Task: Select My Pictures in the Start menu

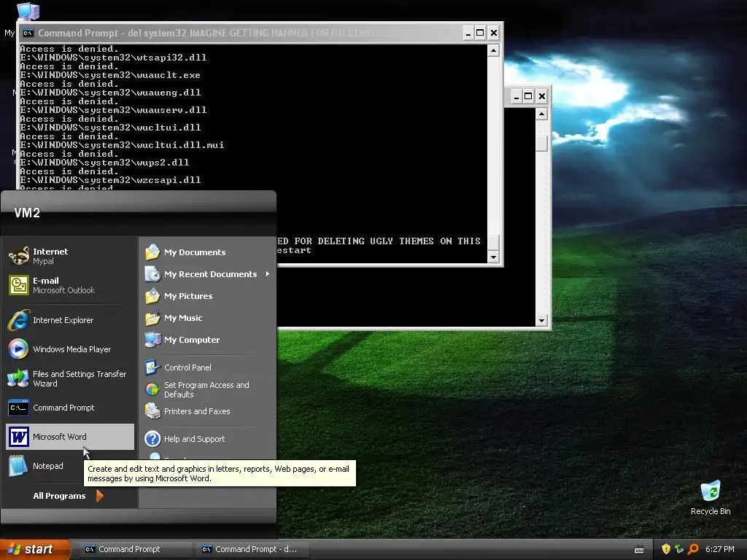Action: pos(188,296)
